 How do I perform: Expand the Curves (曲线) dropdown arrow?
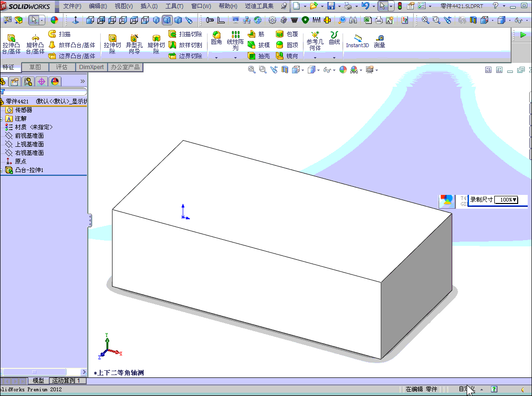click(x=334, y=58)
